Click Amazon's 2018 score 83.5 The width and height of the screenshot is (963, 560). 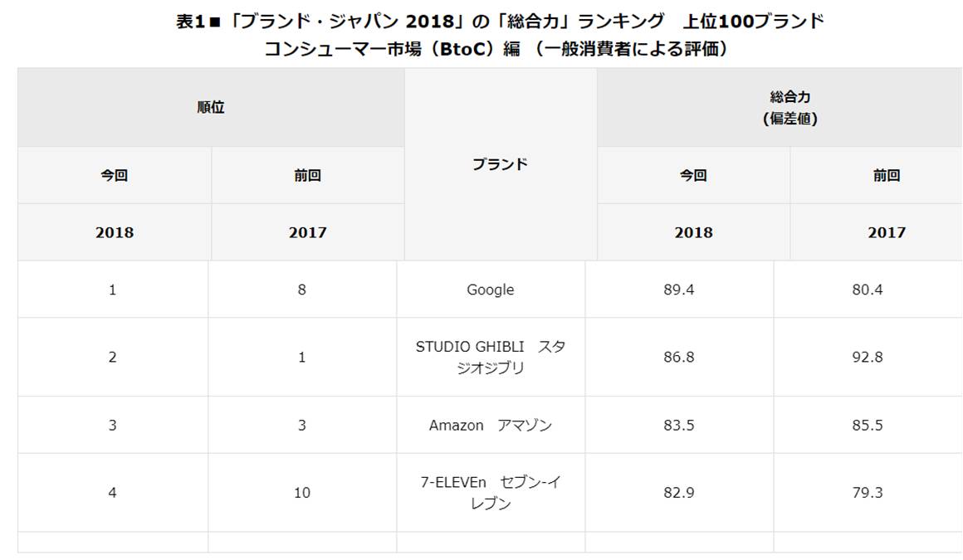[678, 425]
